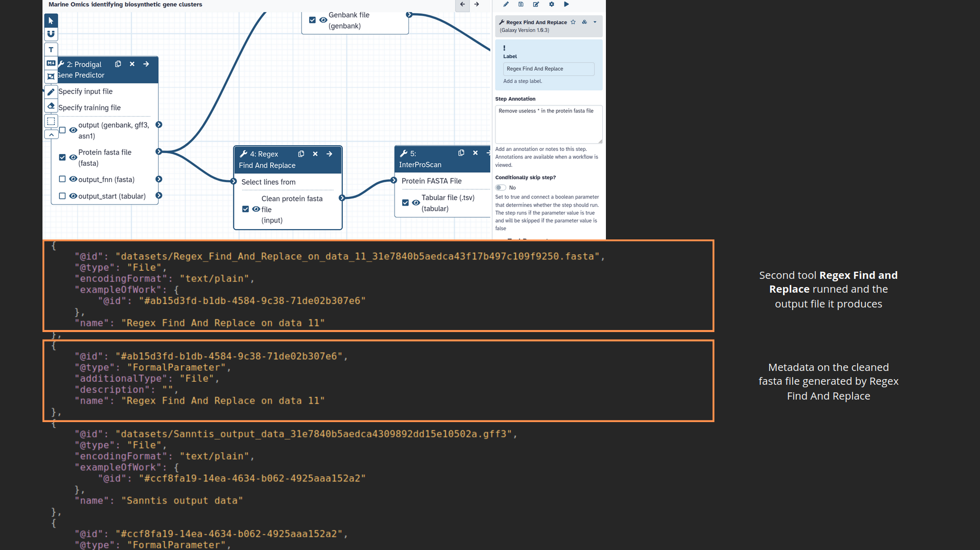Click the save-as edit square icon

click(x=536, y=4)
